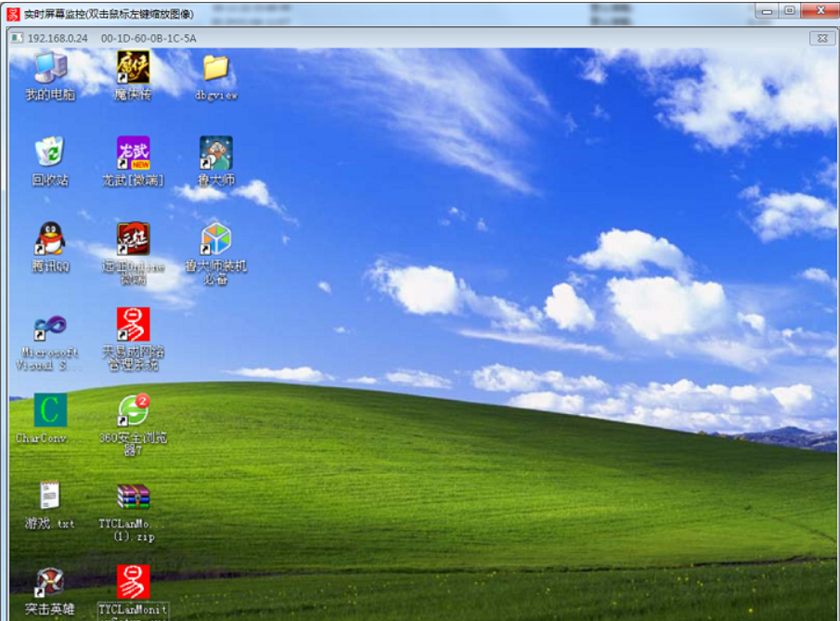Screen dimensions: 840x621
Task: Select the Microsoft Visual Studio shortcut
Action: 49,342
